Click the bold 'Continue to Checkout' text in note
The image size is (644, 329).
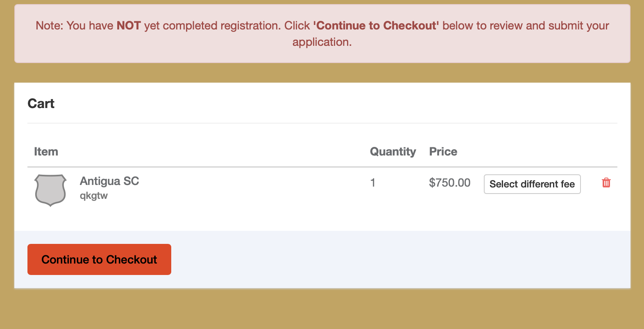coord(376,25)
